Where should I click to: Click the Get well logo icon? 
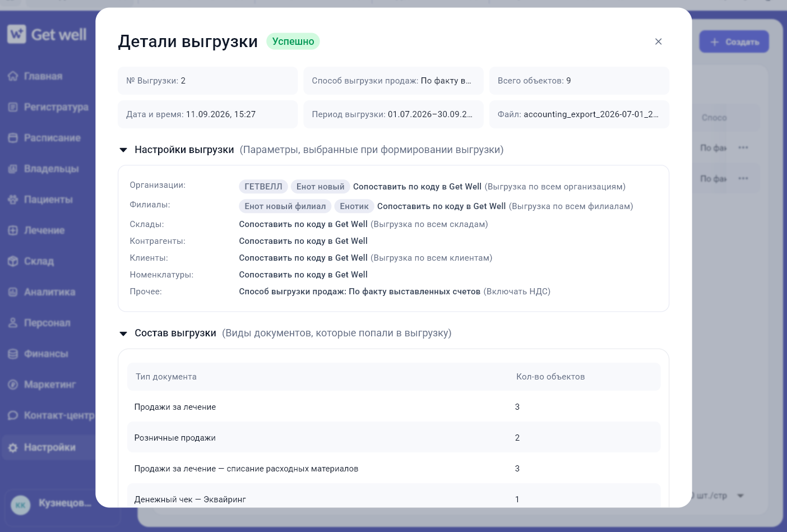[17, 34]
